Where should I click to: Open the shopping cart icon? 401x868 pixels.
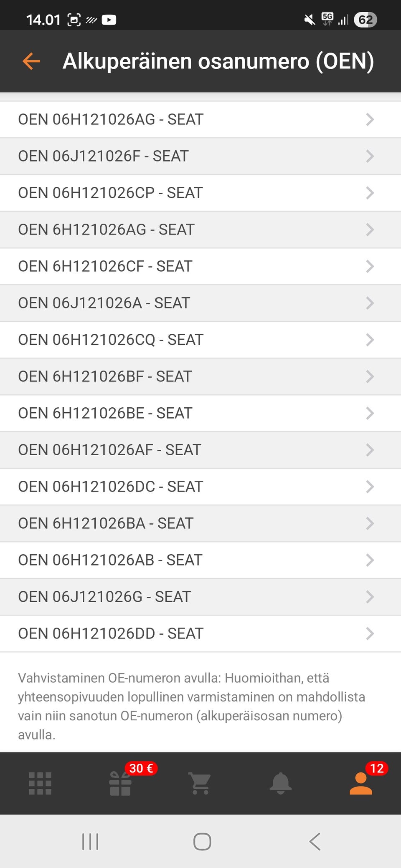[200, 783]
